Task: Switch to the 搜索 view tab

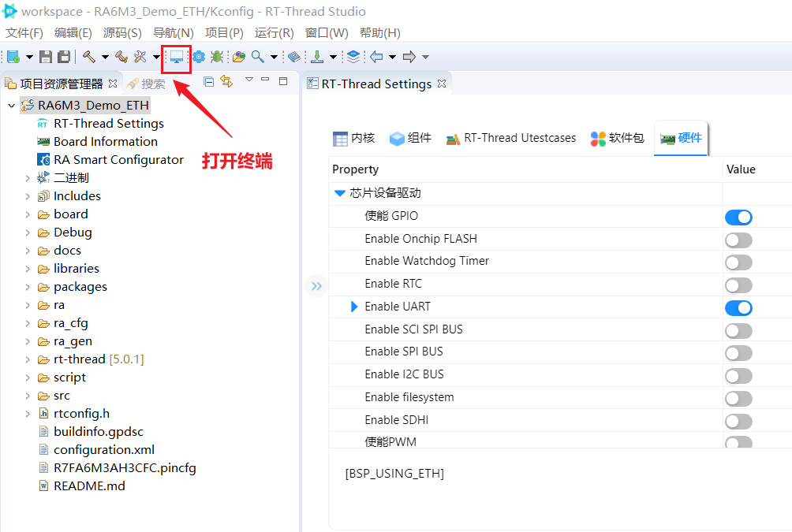Action: click(x=146, y=84)
